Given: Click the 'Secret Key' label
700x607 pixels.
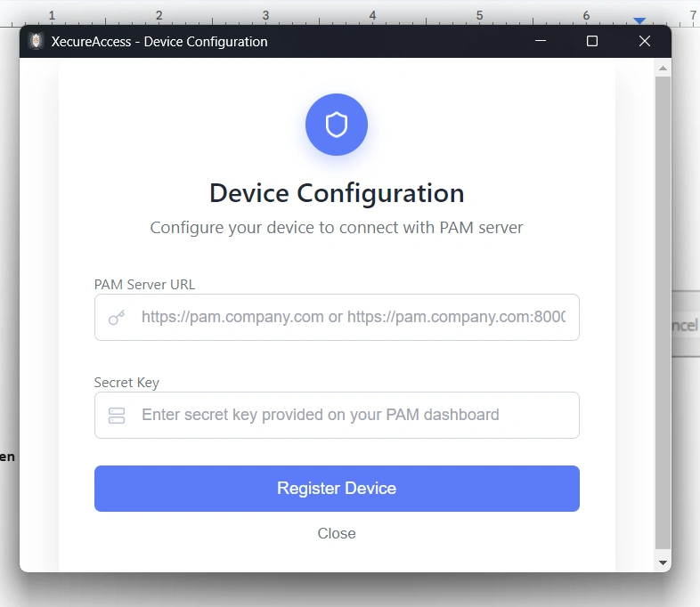Looking at the screenshot, I should point(126,383).
